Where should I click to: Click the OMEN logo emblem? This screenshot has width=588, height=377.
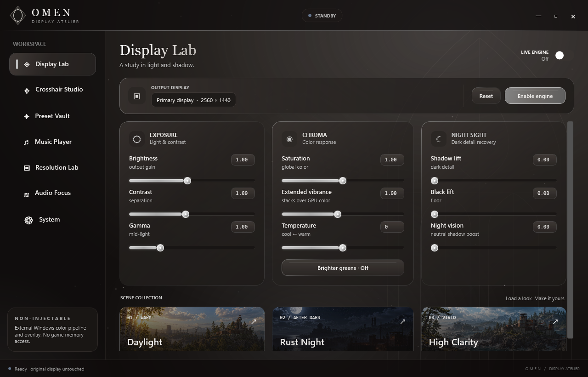pos(18,16)
